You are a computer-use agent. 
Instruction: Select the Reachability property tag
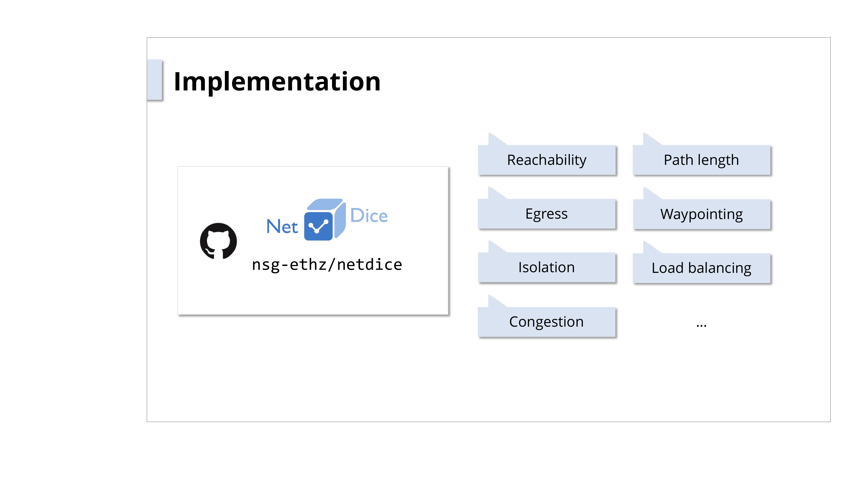[547, 160]
